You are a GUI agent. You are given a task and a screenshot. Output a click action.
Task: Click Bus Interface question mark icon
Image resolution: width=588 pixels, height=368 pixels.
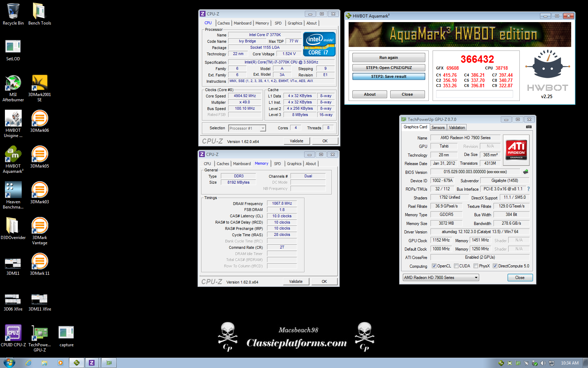point(528,189)
